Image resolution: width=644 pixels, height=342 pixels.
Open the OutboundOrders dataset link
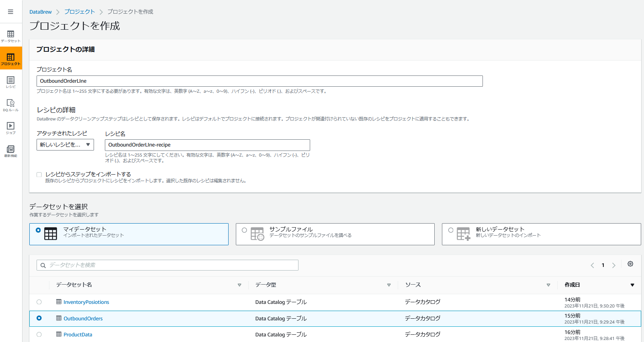coord(83,319)
